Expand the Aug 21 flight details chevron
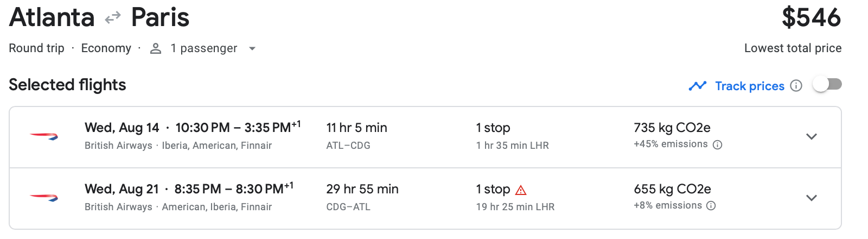868x239 pixels. [812, 198]
